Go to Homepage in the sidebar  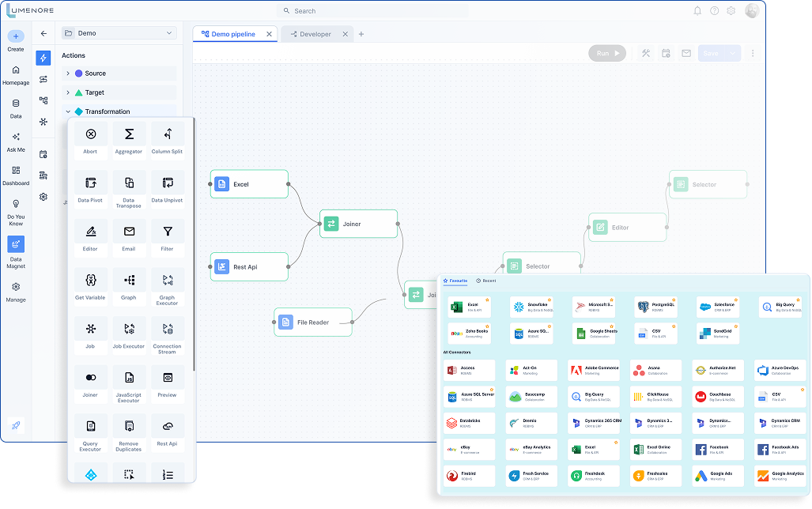click(16, 76)
